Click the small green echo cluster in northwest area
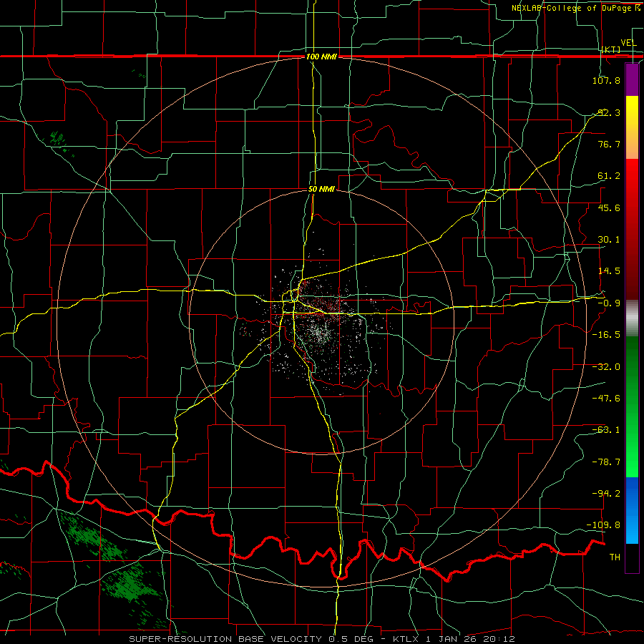This screenshot has height=644, width=644. (x=57, y=140)
